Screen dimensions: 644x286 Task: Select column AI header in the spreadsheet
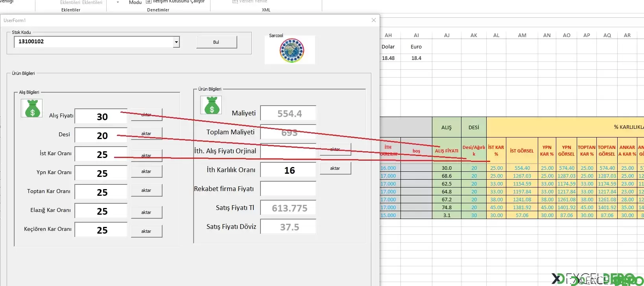[x=416, y=35]
